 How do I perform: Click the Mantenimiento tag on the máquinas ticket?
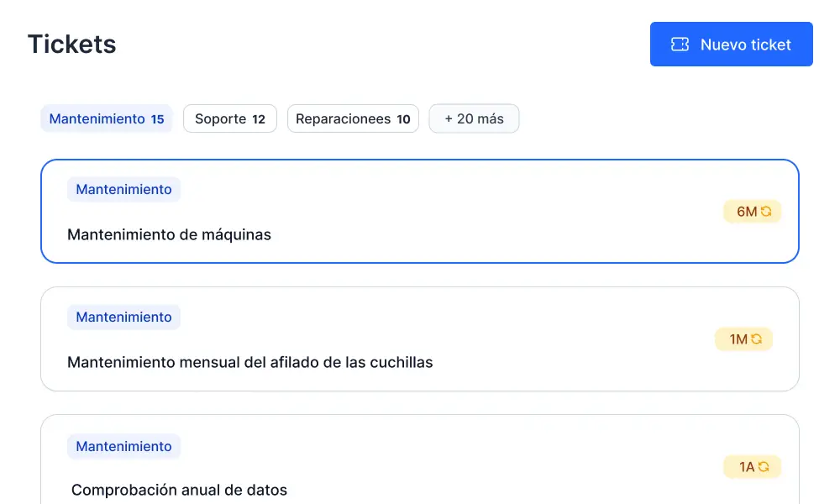coord(123,190)
